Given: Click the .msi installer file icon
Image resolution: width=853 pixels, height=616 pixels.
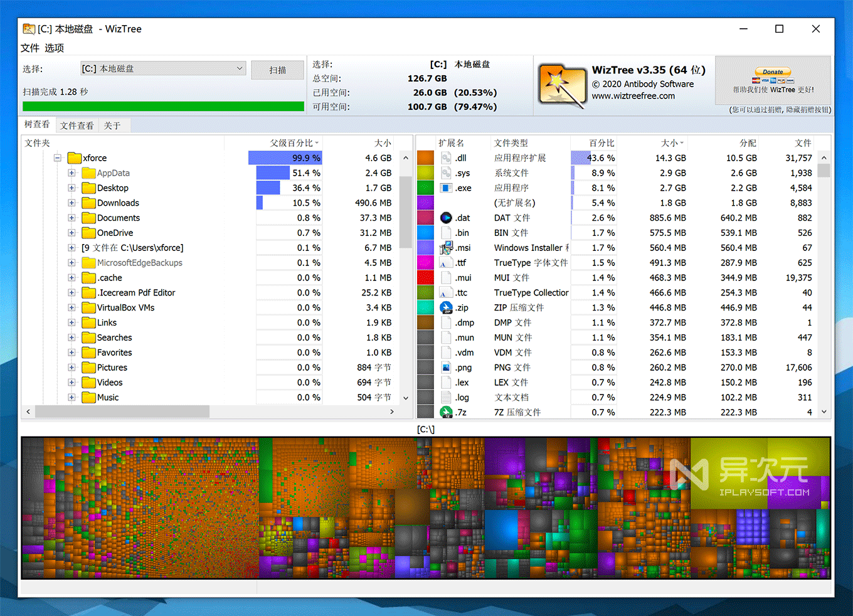Looking at the screenshot, I should pyautogui.click(x=446, y=248).
